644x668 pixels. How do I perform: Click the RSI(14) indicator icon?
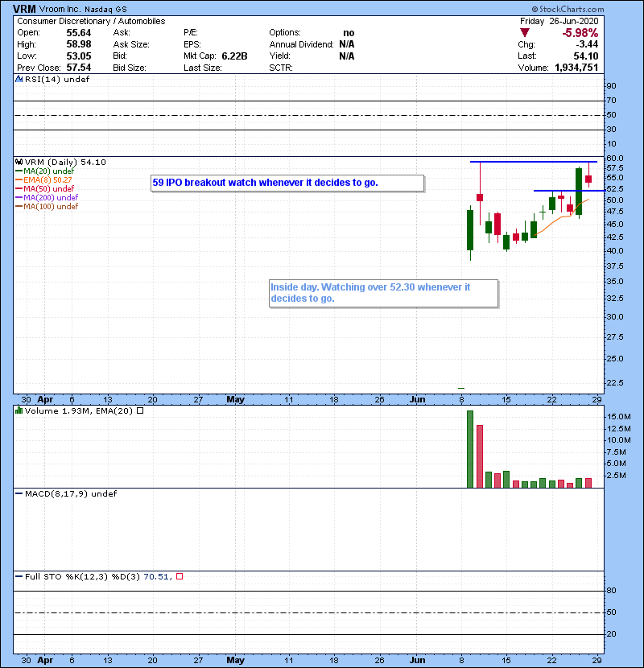tap(19, 79)
